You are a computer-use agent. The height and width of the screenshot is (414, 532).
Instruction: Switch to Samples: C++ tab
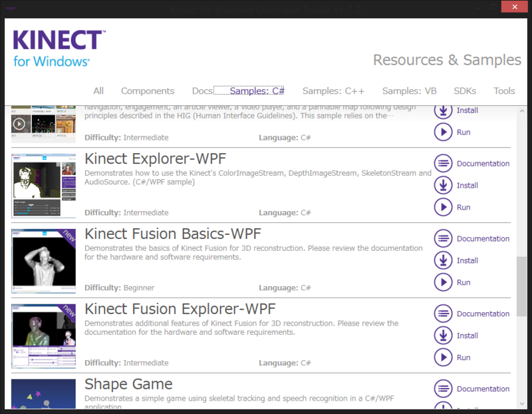pyautogui.click(x=334, y=91)
